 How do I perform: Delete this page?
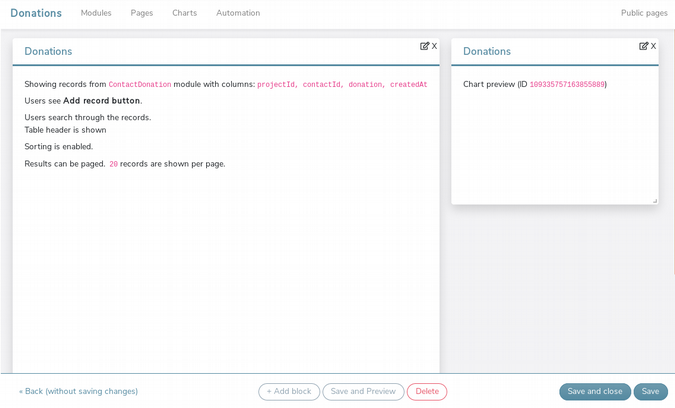point(427,391)
